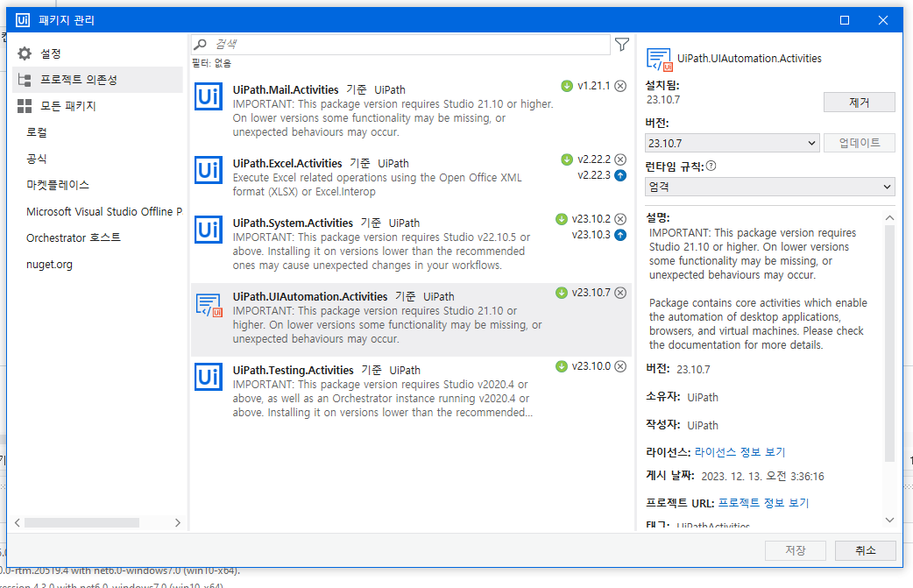Select the 로컬 package source

pyautogui.click(x=37, y=132)
